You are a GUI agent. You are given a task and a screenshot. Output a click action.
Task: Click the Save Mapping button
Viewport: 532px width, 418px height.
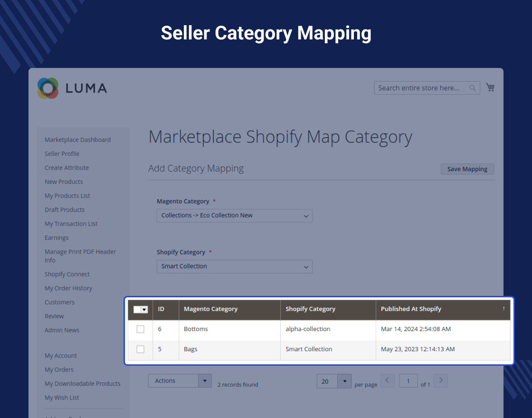click(x=467, y=169)
